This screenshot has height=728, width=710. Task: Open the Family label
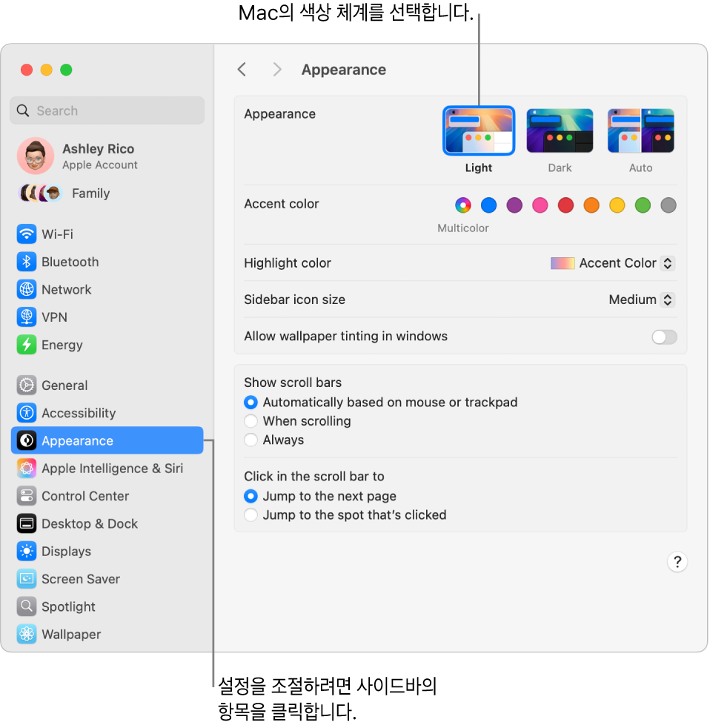pos(91,193)
